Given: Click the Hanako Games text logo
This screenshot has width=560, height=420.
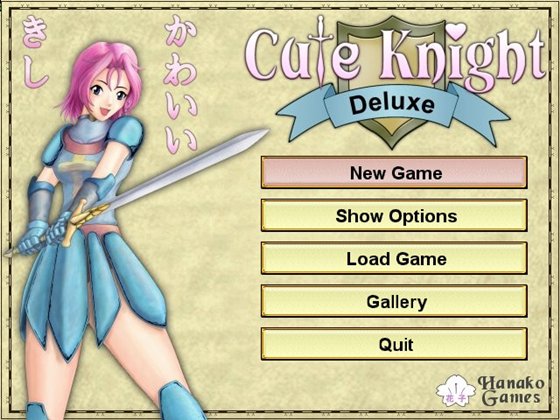Looking at the screenshot, I should [511, 391].
